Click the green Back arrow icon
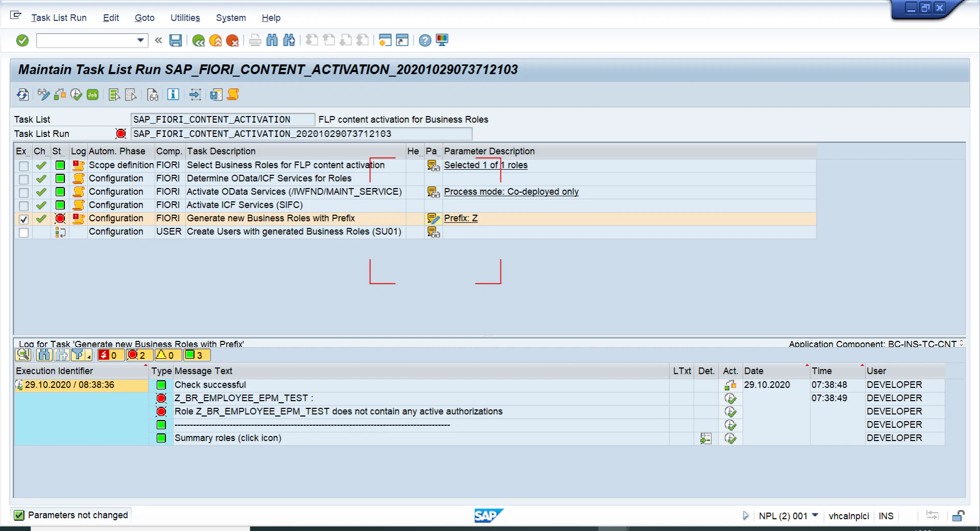The width and height of the screenshot is (980, 531). [199, 40]
